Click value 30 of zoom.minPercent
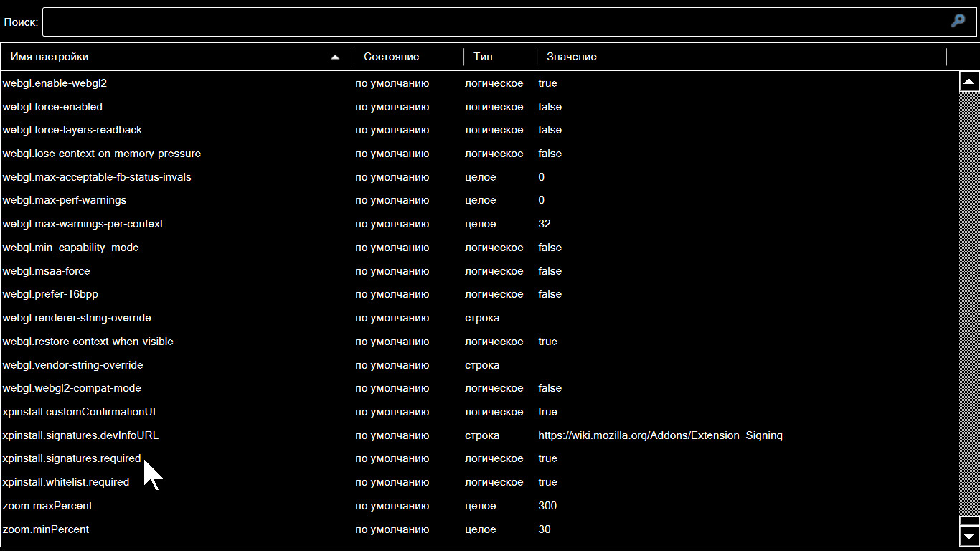This screenshot has width=980, height=551. 545,529
